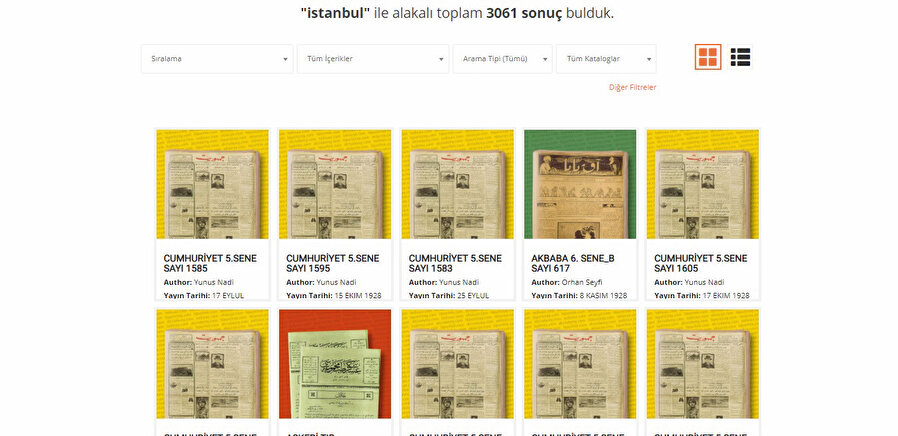Open last newspaper thumbnail in second row

[702, 364]
